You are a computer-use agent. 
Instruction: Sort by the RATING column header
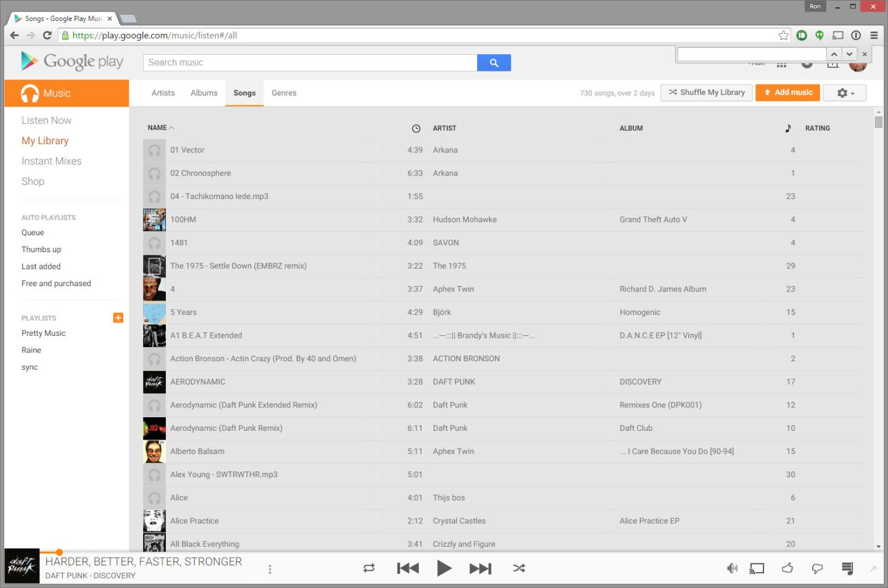818,128
